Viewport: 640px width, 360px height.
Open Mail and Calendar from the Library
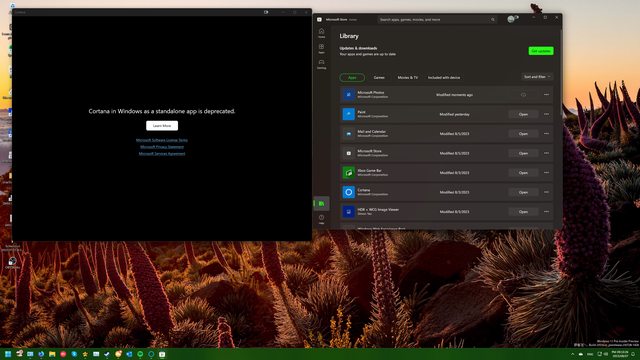tap(523, 133)
